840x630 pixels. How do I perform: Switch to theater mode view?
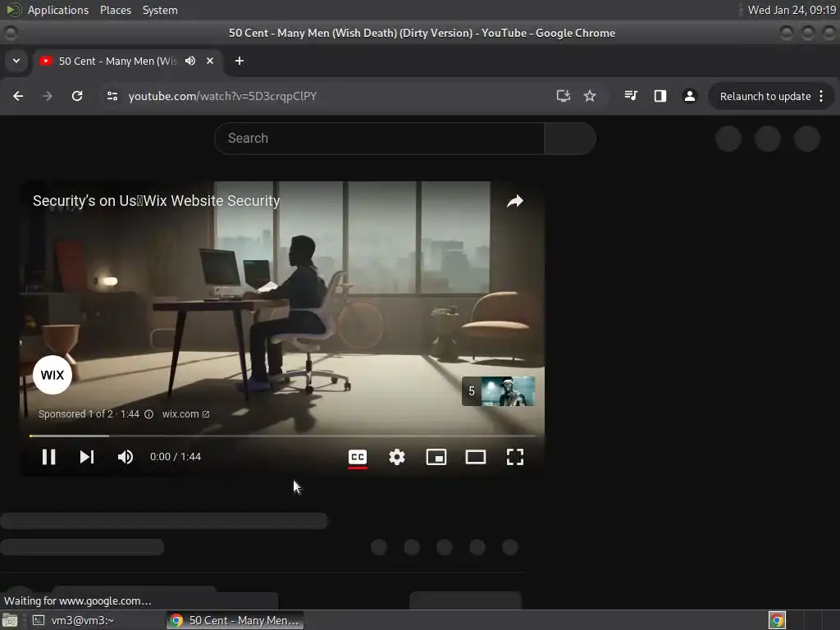[476, 457]
